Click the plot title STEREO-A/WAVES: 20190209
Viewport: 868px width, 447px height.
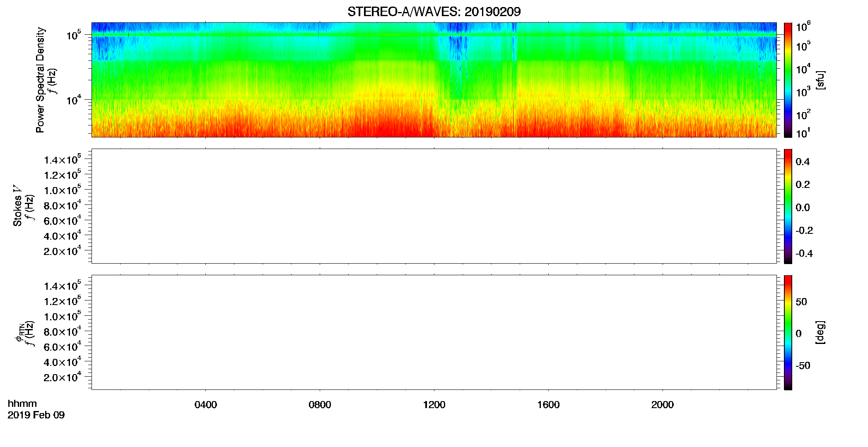coord(434,12)
